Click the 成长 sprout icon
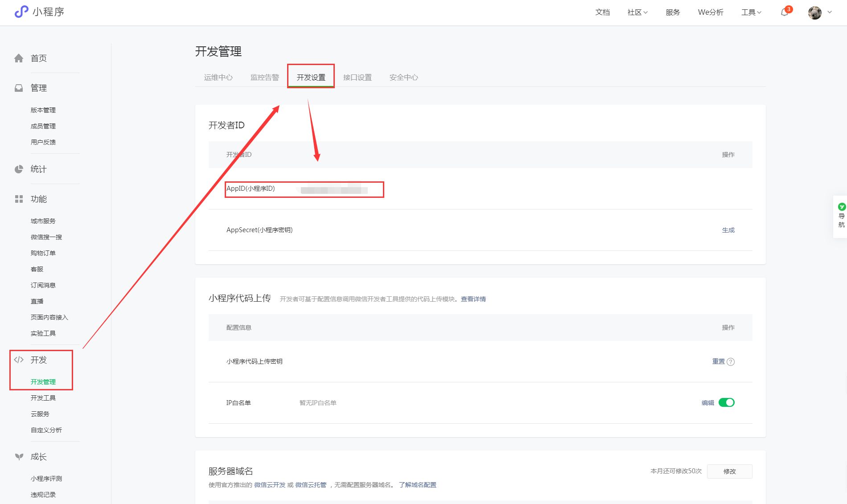This screenshot has height=504, width=847. [19, 457]
